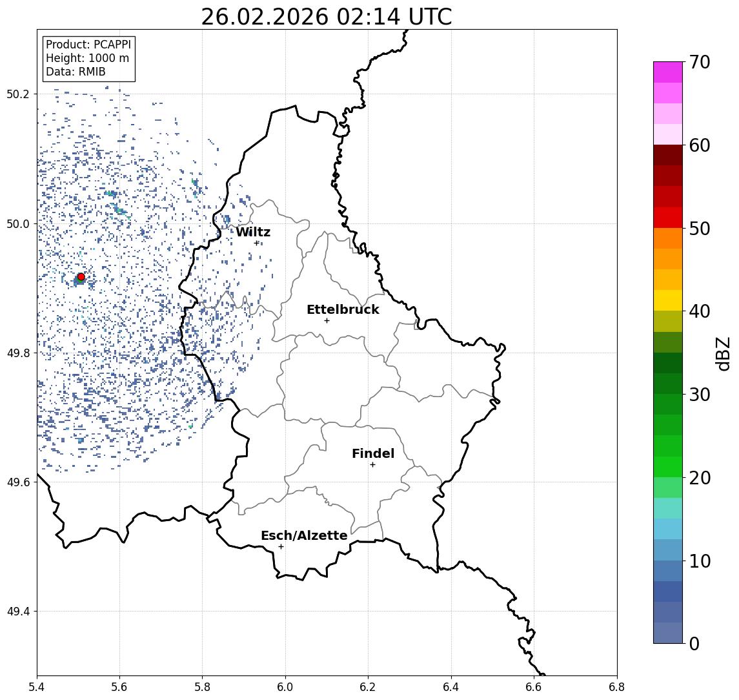Click the Data: RMIB text
The height and width of the screenshot is (700, 739).
(x=76, y=72)
